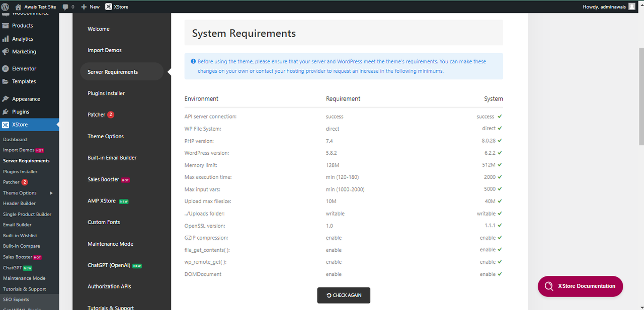The image size is (644, 310).
Task: Open Built-in Wishlist in sidebar
Action: coord(20,235)
